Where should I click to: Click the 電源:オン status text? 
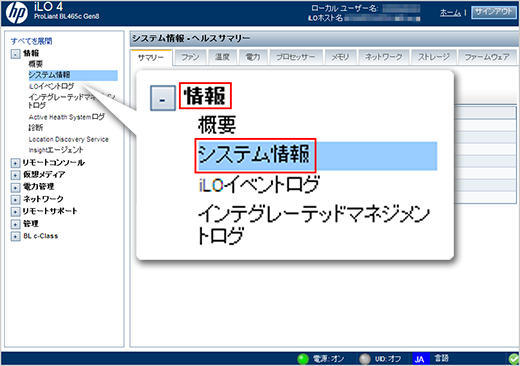pos(328,359)
